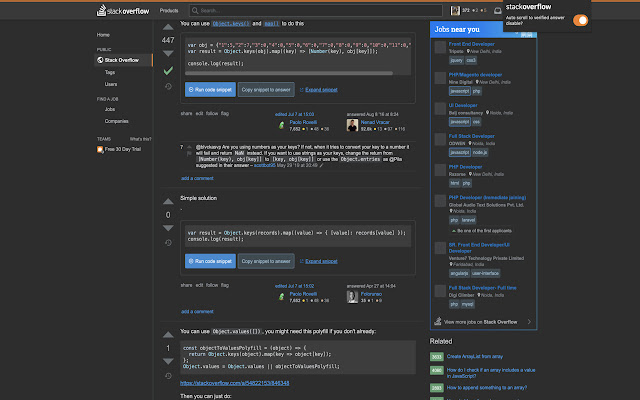Image resolution: width=640 pixels, height=400 pixels.
Task: Click share under Simple solution answer
Action: click(x=186, y=285)
